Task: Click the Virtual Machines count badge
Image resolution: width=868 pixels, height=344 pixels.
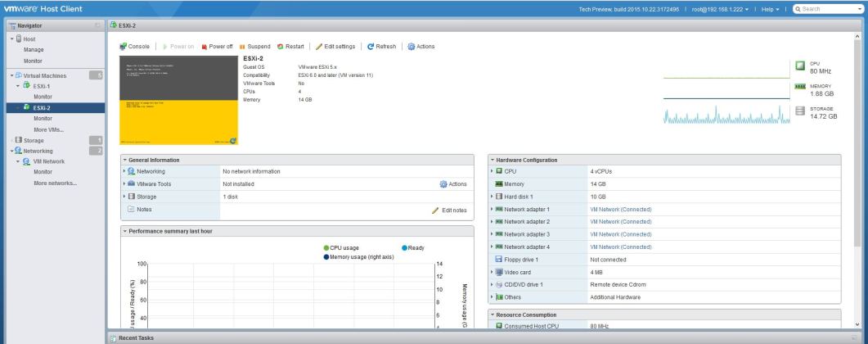Action: tap(96, 75)
